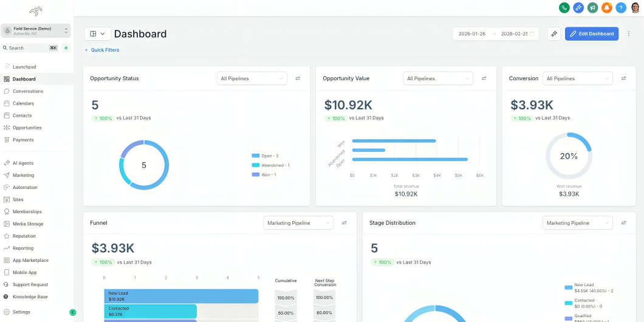
Task: Toggle the Won legend entry
Action: pyautogui.click(x=264, y=174)
